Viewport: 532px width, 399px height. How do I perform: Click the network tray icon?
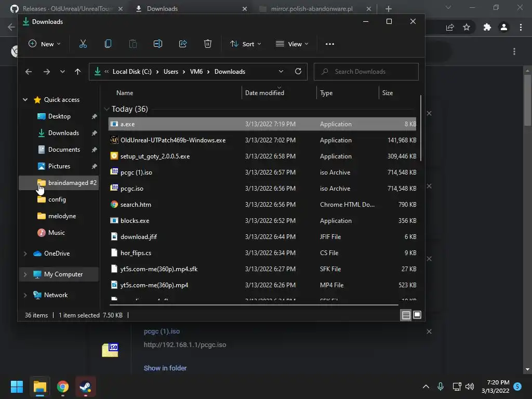pos(457,387)
